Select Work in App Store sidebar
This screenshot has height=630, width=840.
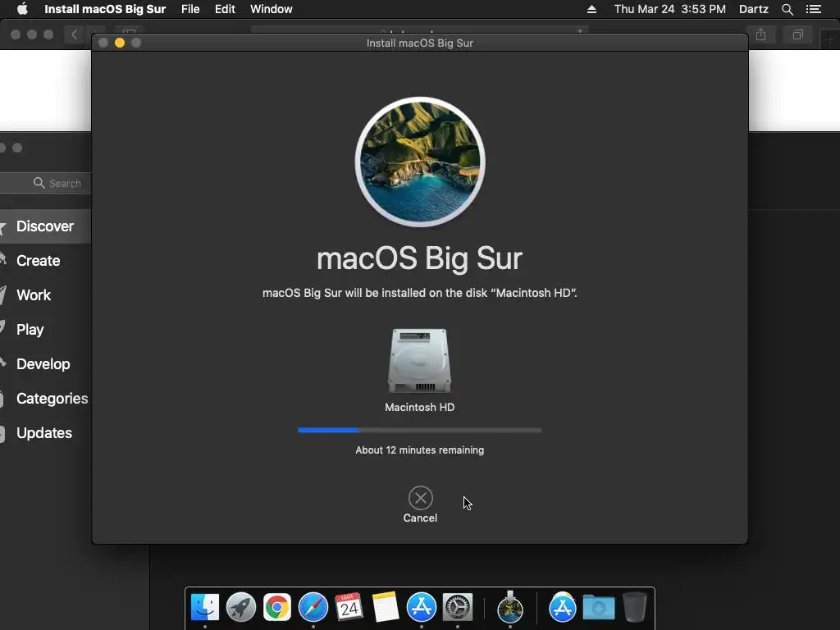[33, 294]
